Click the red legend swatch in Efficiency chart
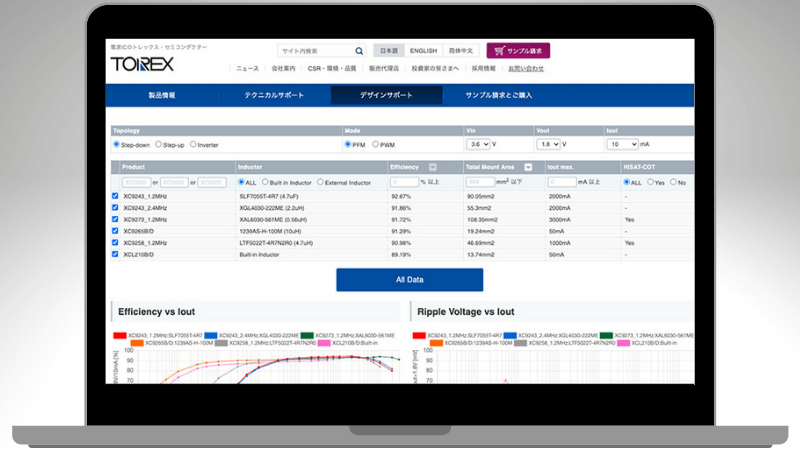The image size is (800, 450). tap(118, 335)
